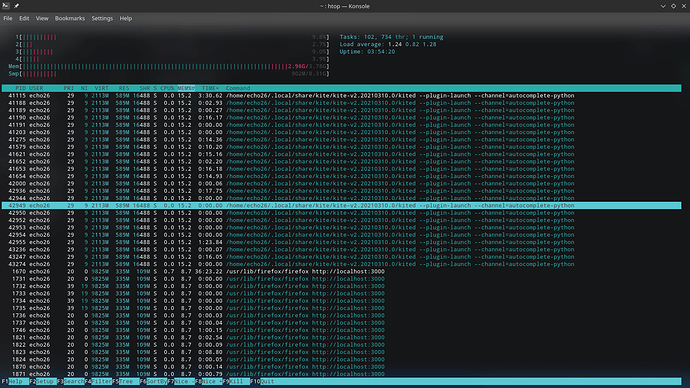
Task: Click the Tasks summary line
Action: 391,37
